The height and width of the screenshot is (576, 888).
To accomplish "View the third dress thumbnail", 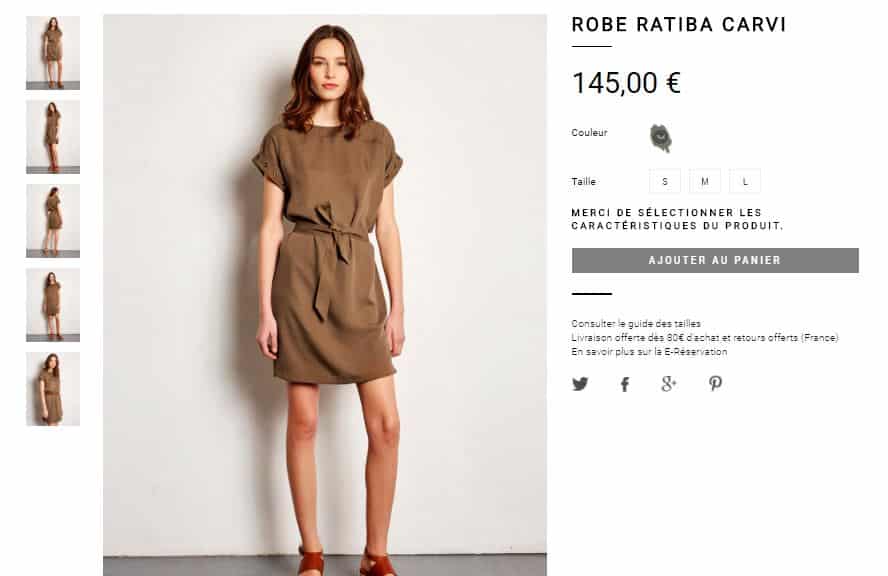I will (x=53, y=221).
